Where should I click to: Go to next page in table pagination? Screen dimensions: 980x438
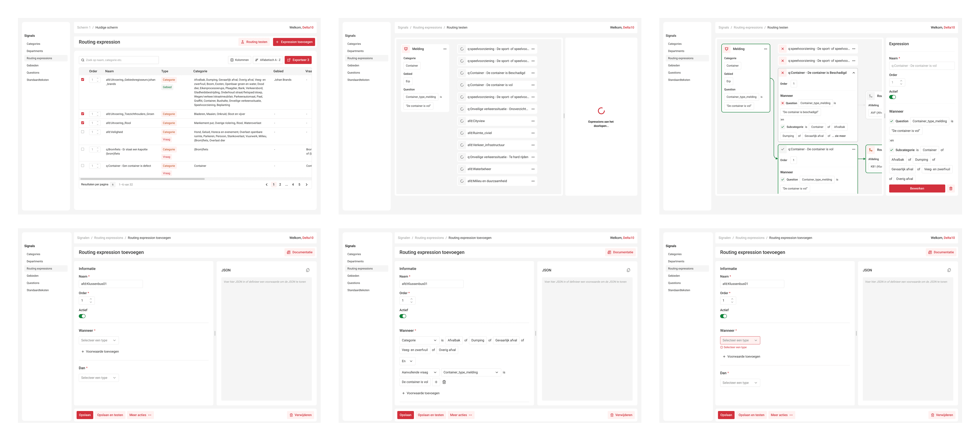(307, 184)
